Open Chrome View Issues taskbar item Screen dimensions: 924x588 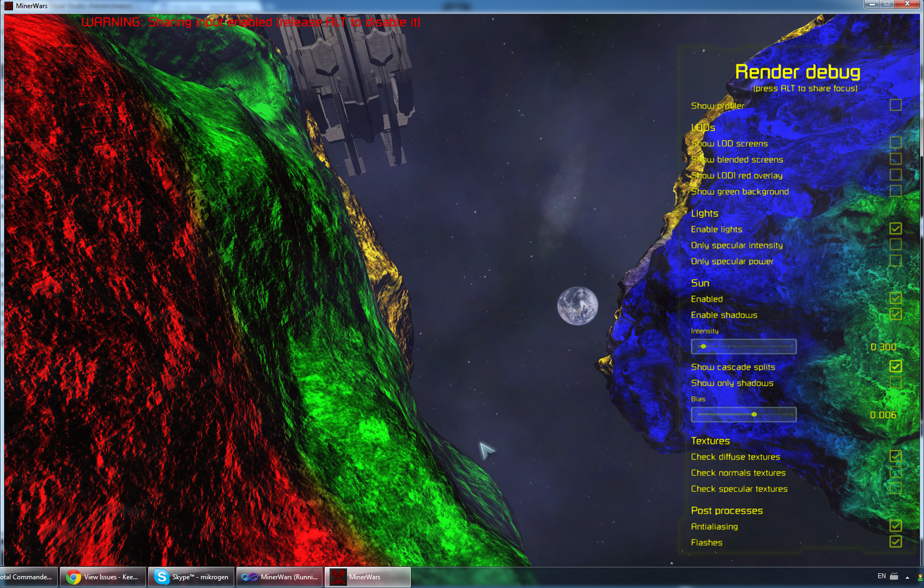click(x=102, y=577)
